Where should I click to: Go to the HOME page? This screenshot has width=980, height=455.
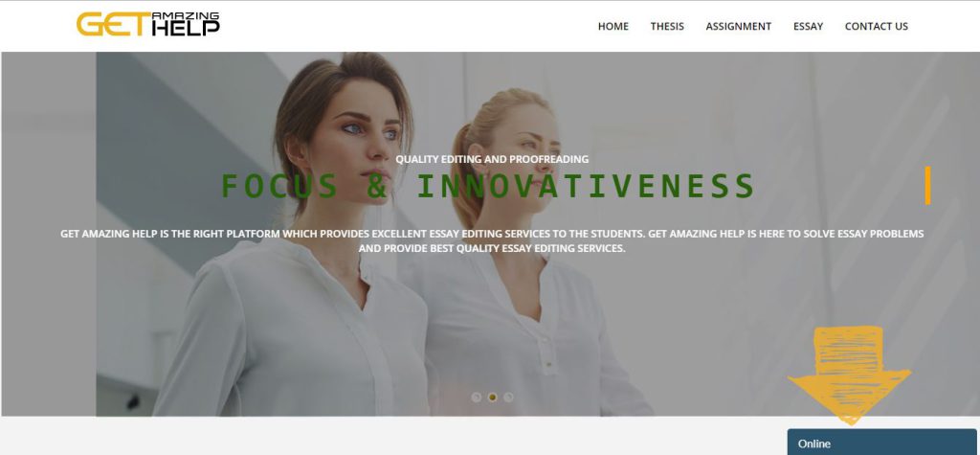click(x=613, y=26)
